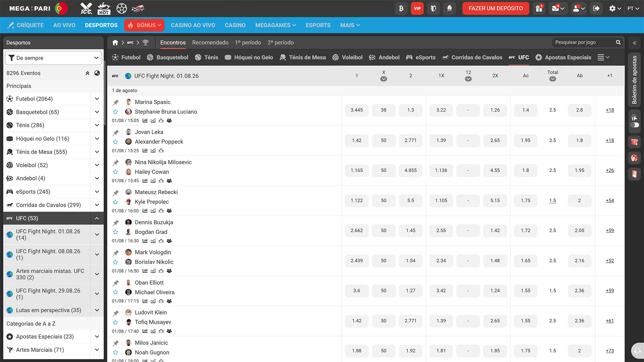Viewport: 644px width, 362px height.
Task: Open the Boletim de apostas panel
Action: point(634,80)
